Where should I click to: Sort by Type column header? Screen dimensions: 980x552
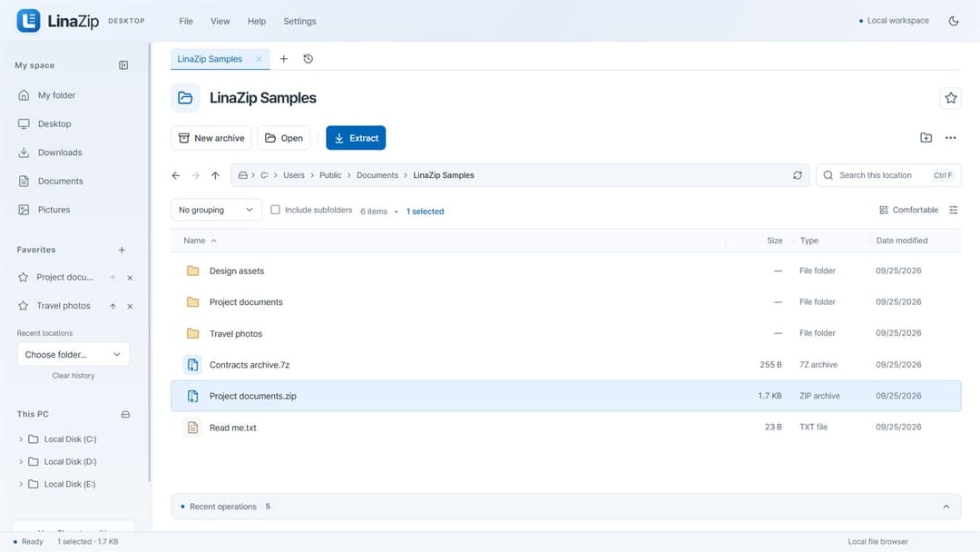pyautogui.click(x=809, y=241)
